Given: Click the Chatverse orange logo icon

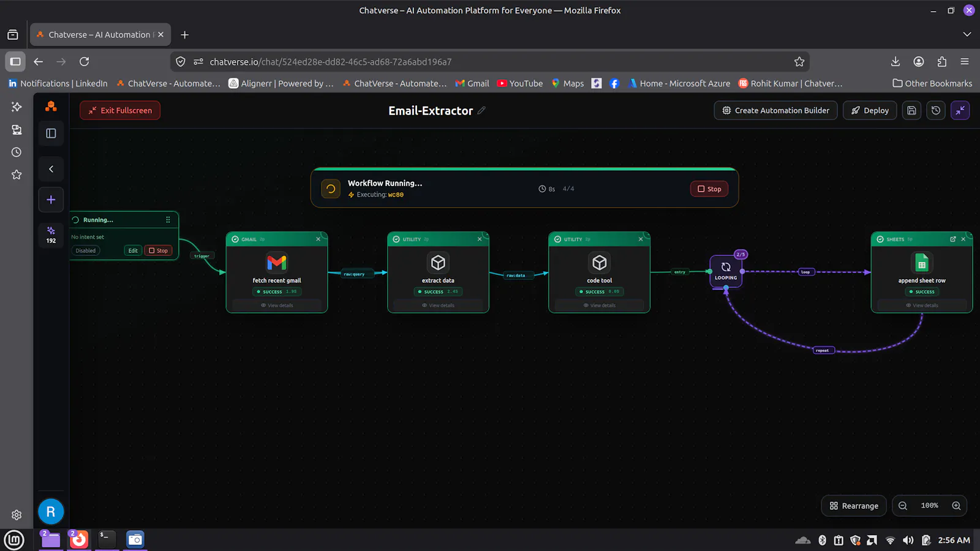Looking at the screenshot, I should pos(51,107).
